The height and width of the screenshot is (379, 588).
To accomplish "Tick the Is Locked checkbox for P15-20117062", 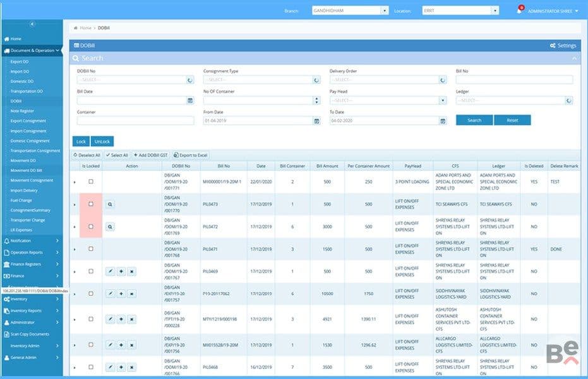I will (91, 294).
